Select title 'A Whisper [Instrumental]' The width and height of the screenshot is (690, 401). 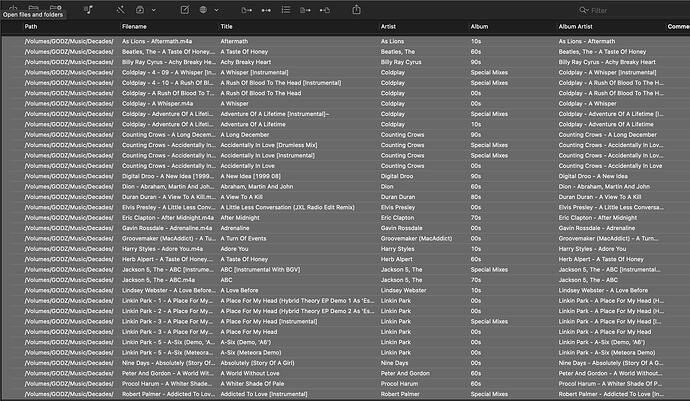pos(254,72)
